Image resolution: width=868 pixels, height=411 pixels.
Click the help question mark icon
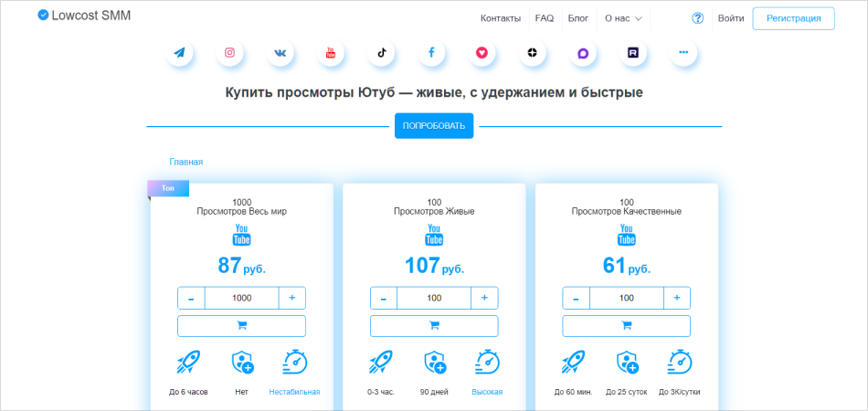(x=697, y=18)
